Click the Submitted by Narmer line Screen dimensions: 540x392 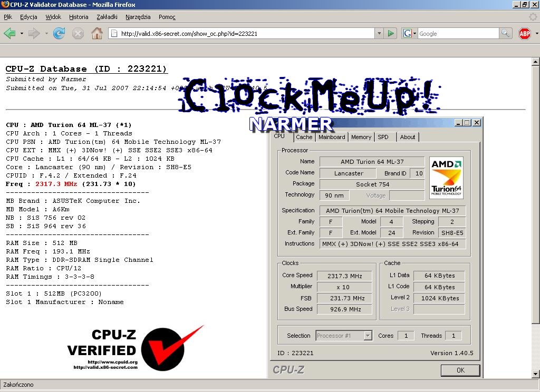(x=46, y=79)
